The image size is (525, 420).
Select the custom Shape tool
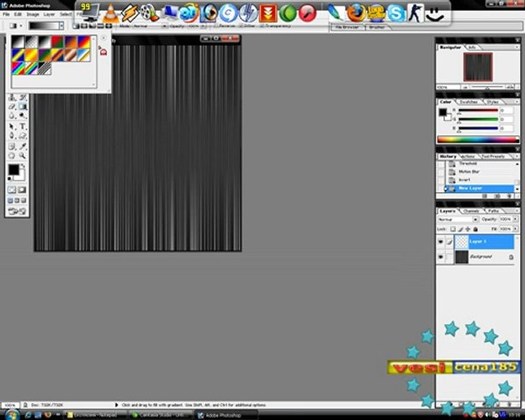coord(22,136)
